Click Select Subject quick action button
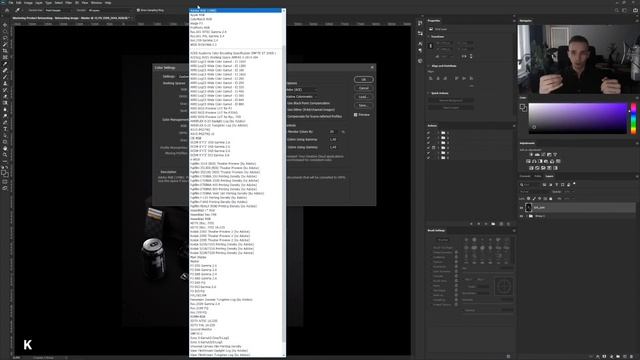640x360 pixels. [451, 108]
